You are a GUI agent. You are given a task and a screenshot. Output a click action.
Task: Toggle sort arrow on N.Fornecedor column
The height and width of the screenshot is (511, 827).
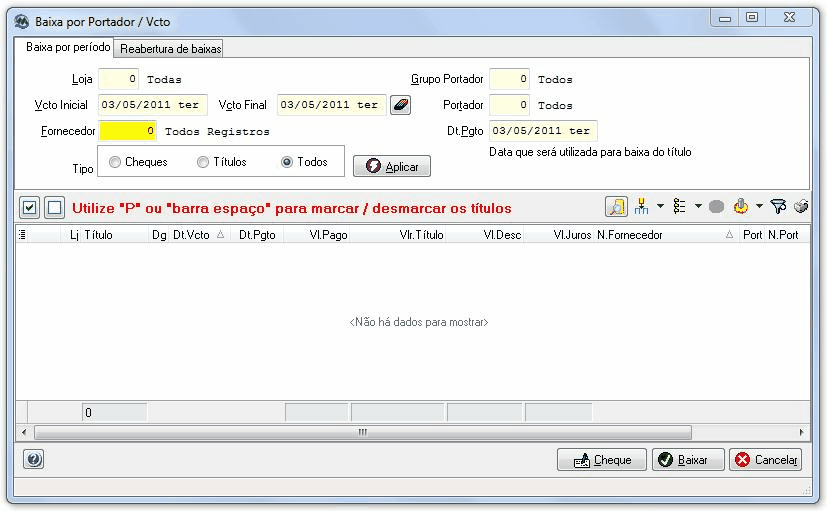pyautogui.click(x=729, y=235)
